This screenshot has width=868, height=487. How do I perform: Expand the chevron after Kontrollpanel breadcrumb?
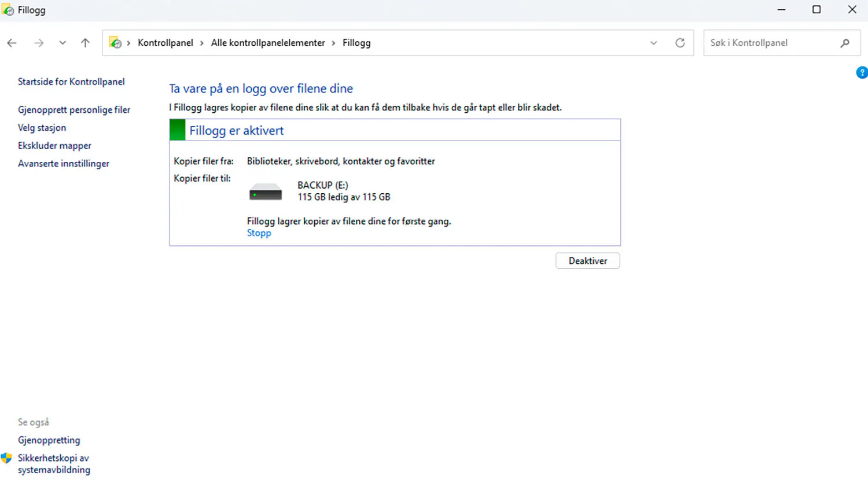click(x=202, y=43)
